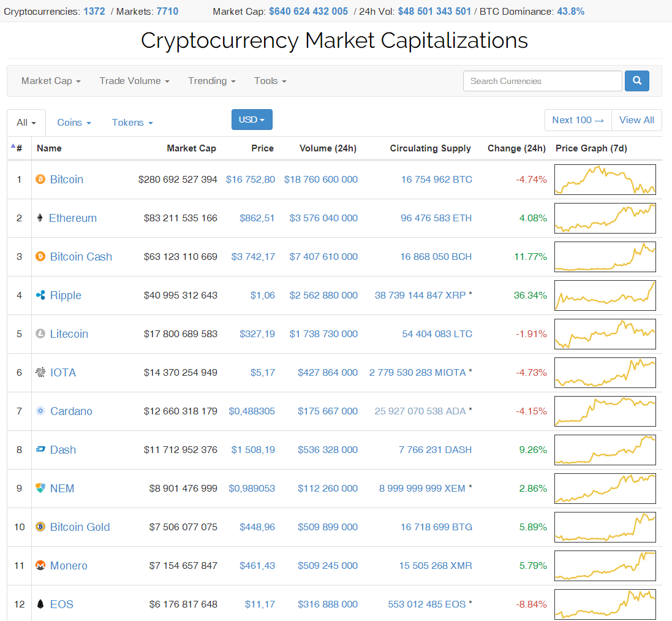Select the All tab
The image size is (672, 621).
[26, 123]
